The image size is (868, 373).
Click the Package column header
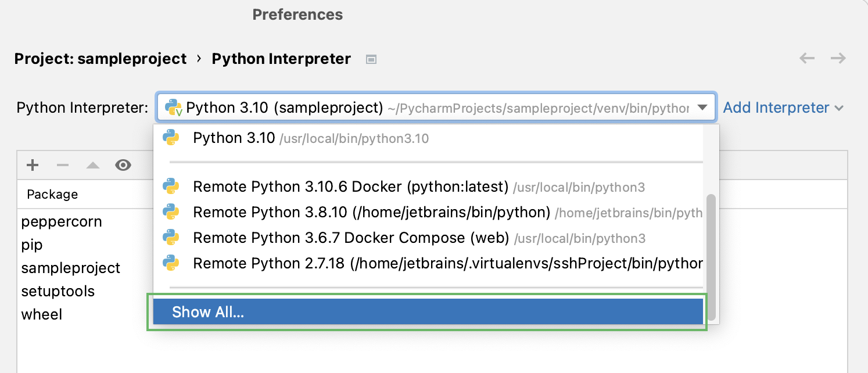pos(52,194)
